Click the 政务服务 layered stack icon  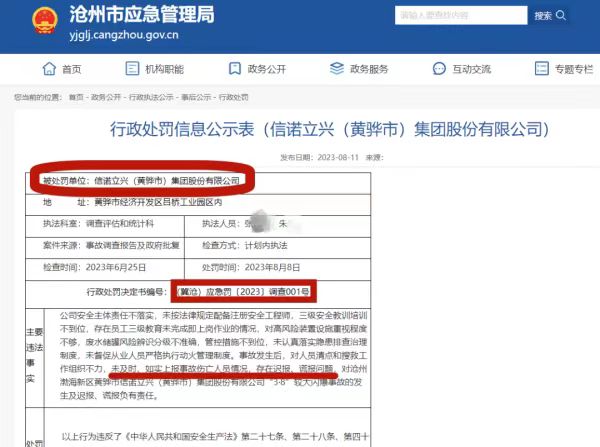point(332,69)
